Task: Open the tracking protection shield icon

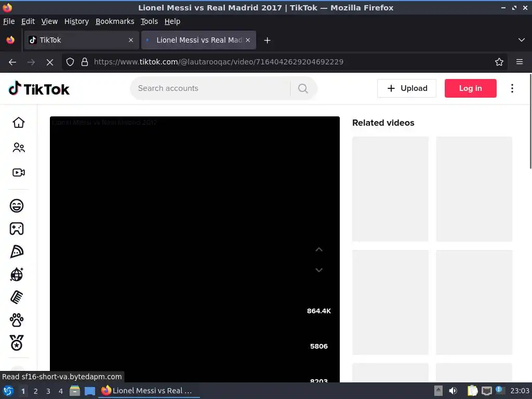Action: [70, 62]
